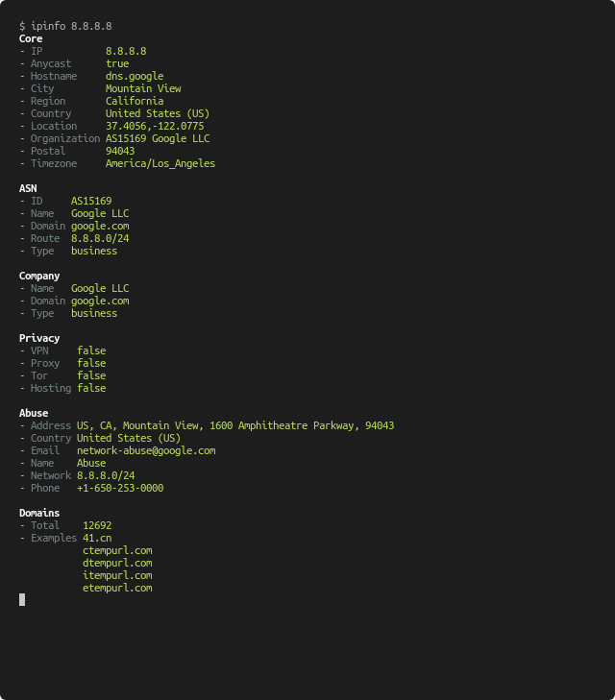Click the 'Total' field label
The height and width of the screenshot is (700, 615).
pos(45,526)
